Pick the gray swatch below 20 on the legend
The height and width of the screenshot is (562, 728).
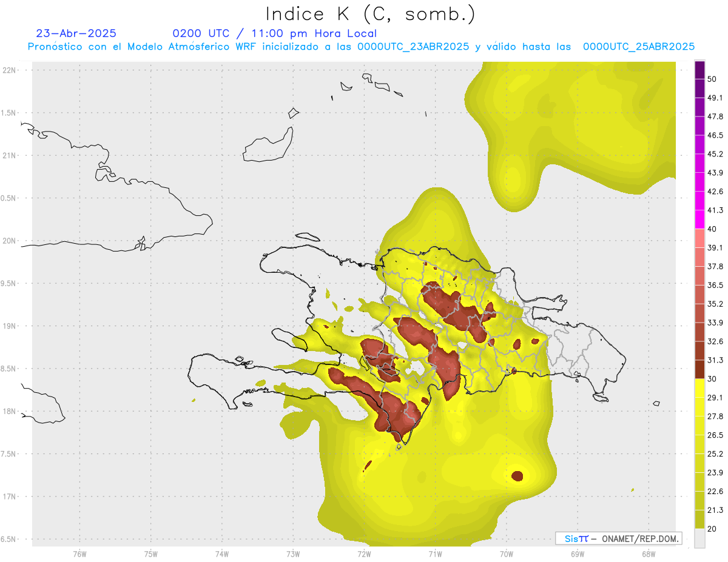point(699,538)
